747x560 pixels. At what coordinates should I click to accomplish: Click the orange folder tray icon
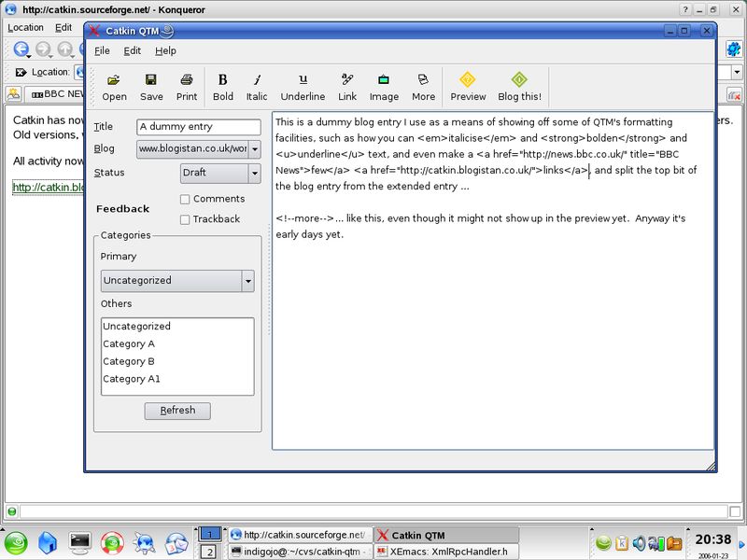click(674, 543)
